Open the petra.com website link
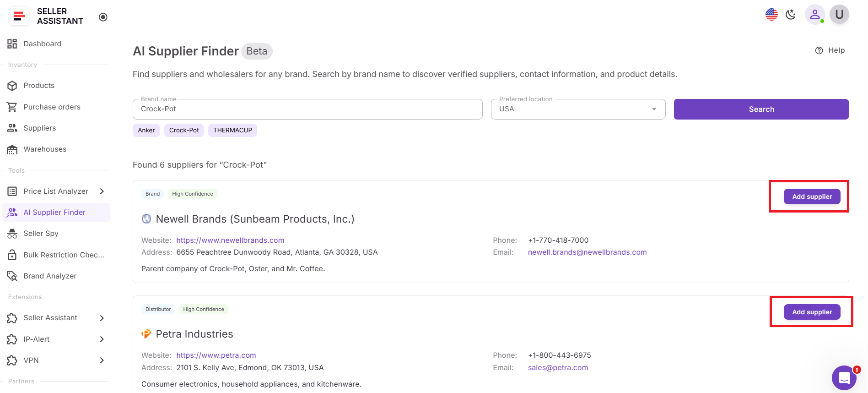 click(x=216, y=355)
